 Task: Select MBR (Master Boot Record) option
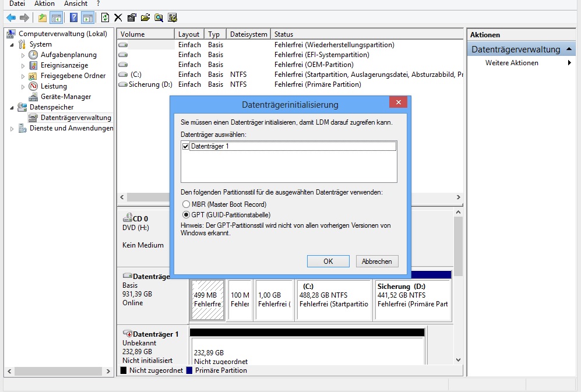point(186,204)
